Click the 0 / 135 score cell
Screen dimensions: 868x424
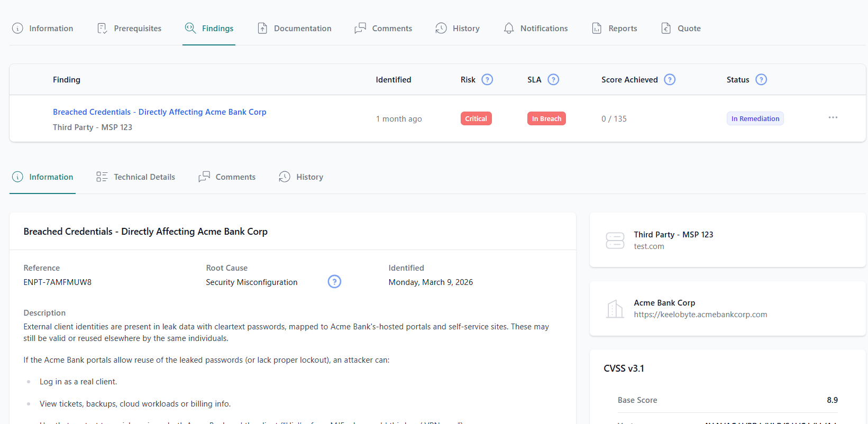point(614,119)
